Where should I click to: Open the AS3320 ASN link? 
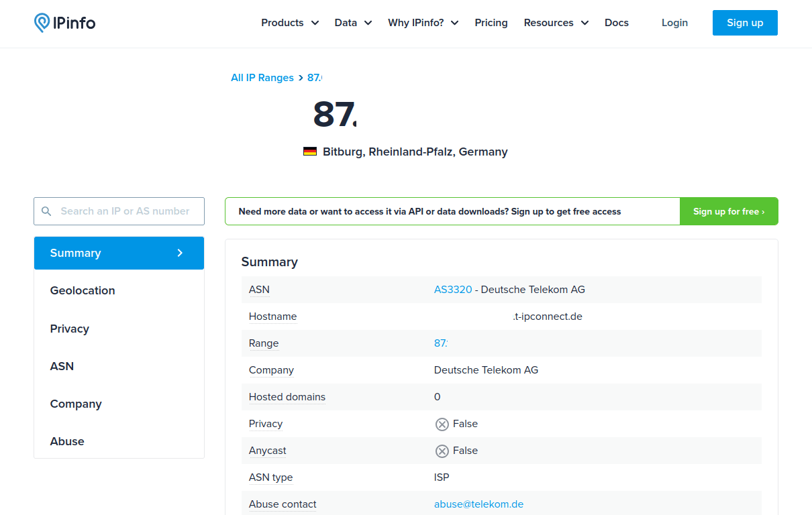(x=453, y=290)
